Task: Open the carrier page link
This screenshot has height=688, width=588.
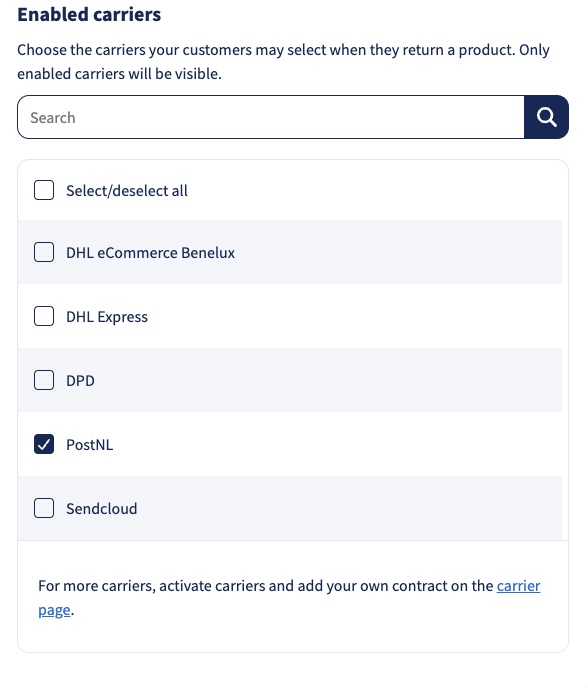Action: [518, 586]
